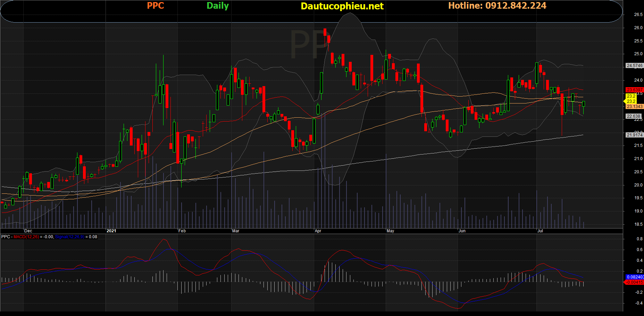This screenshot has height=316, width=644.
Task: Click the Jul marker on the time axis
Action: (540, 231)
